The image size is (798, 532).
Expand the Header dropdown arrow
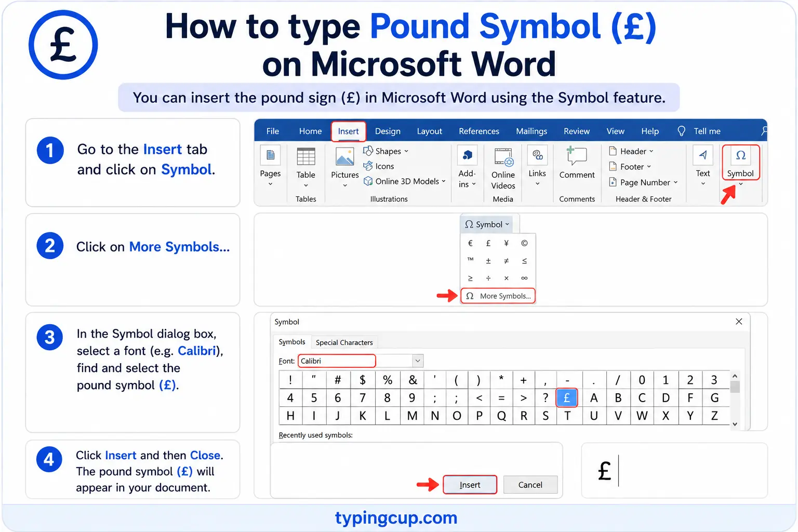point(651,151)
